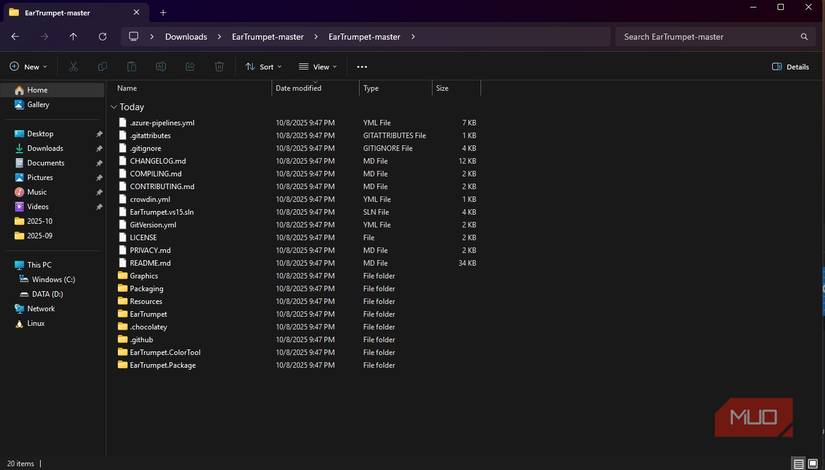825x470 pixels.
Task: Open the Sort dropdown menu
Action: click(264, 66)
